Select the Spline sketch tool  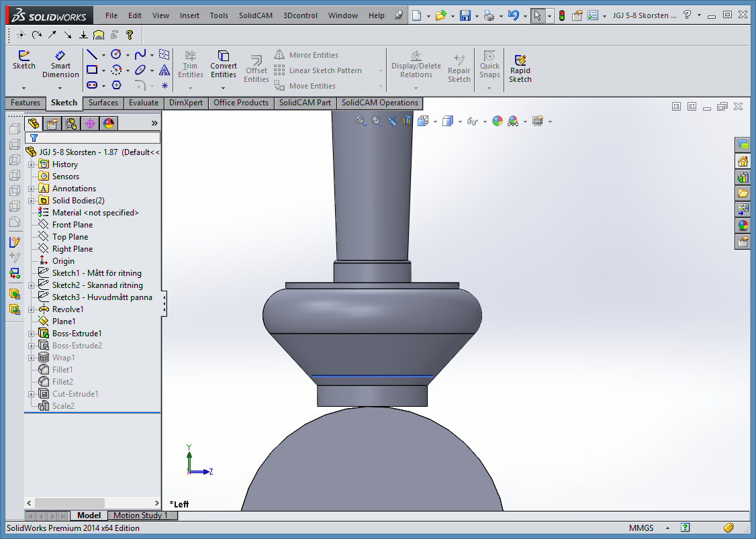[140, 54]
